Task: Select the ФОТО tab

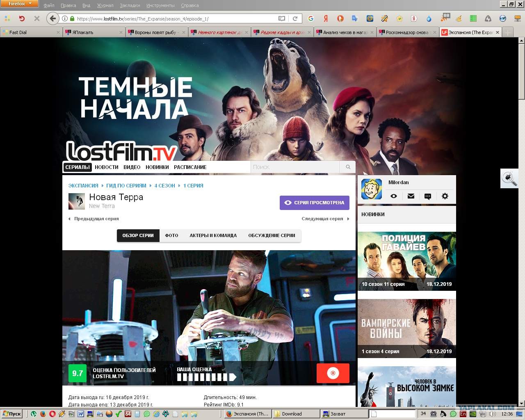Action: 171,235
